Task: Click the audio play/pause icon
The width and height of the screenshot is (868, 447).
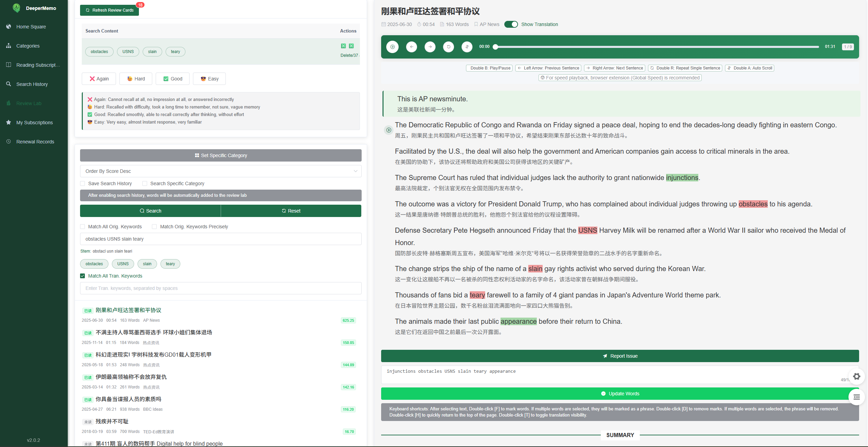Action: click(x=392, y=47)
